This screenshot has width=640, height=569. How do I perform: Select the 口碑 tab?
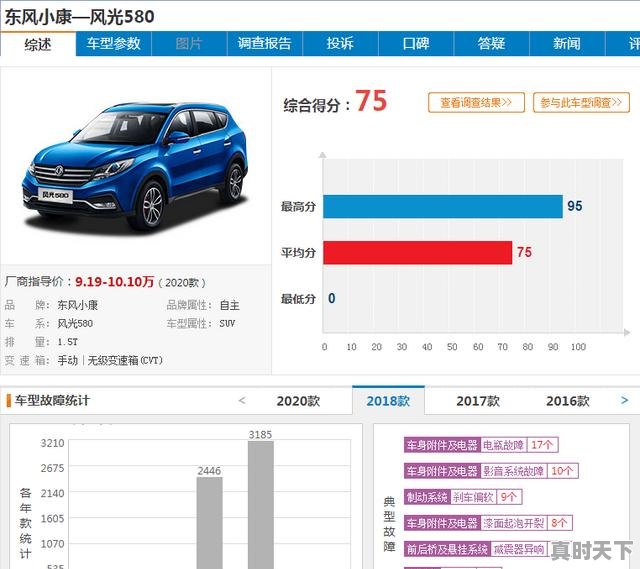(x=416, y=44)
